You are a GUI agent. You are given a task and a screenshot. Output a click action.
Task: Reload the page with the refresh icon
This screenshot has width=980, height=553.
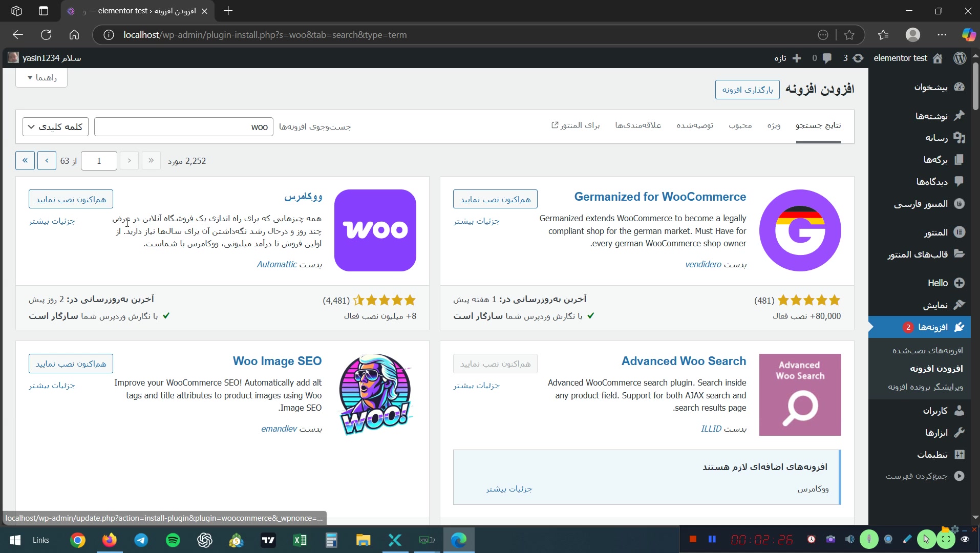(x=46, y=35)
